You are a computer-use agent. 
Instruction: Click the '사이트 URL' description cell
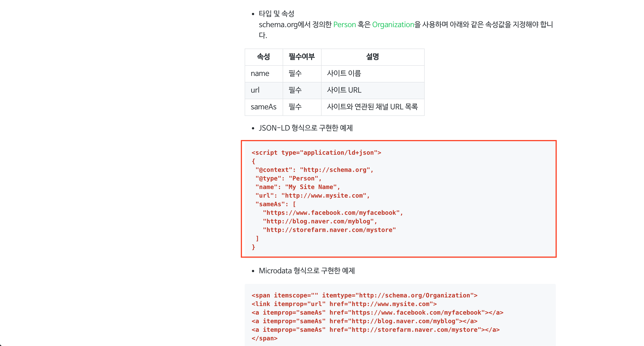click(372, 90)
